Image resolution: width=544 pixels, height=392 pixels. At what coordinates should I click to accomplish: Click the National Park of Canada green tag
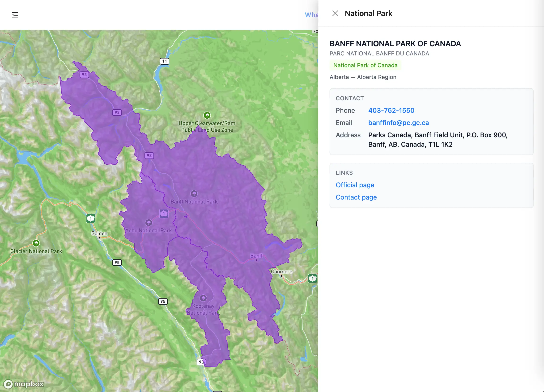365,65
